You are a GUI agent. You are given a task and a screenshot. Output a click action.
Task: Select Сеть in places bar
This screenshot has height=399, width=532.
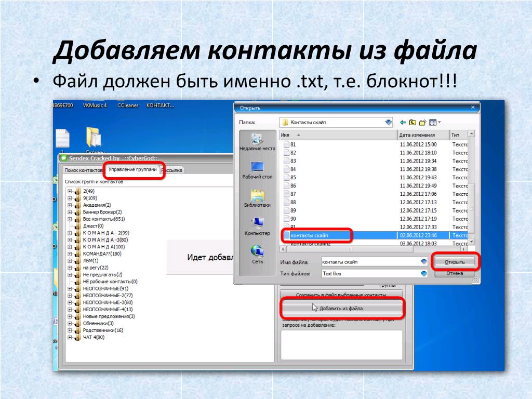(x=257, y=255)
